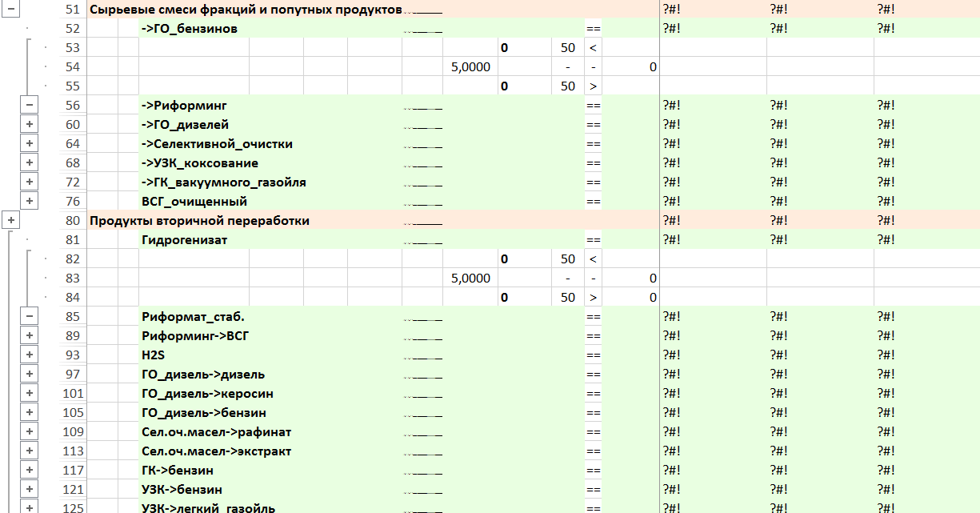
Task: Click the 'Гидрогенизат' cell
Action: tap(184, 240)
